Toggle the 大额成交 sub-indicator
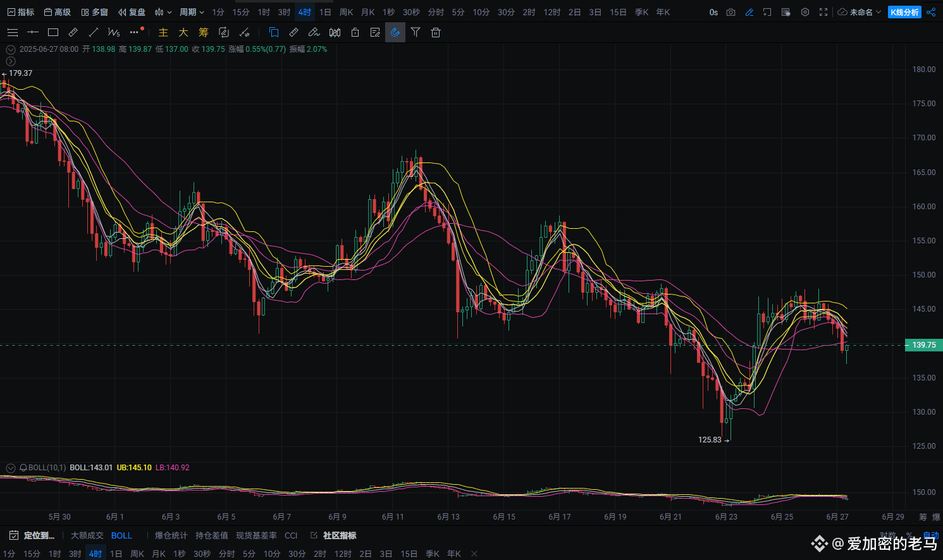Image resolution: width=943 pixels, height=560 pixels. (87, 535)
